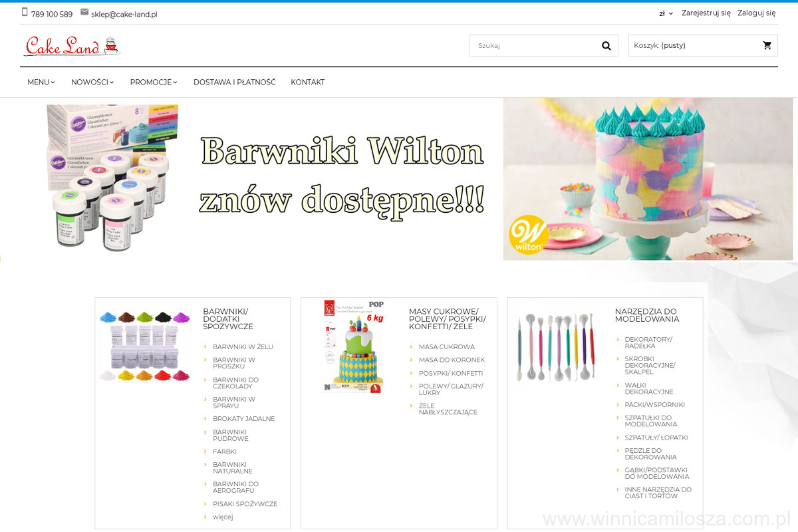
Task: Expand the MENU dropdown
Action: pyautogui.click(x=41, y=82)
